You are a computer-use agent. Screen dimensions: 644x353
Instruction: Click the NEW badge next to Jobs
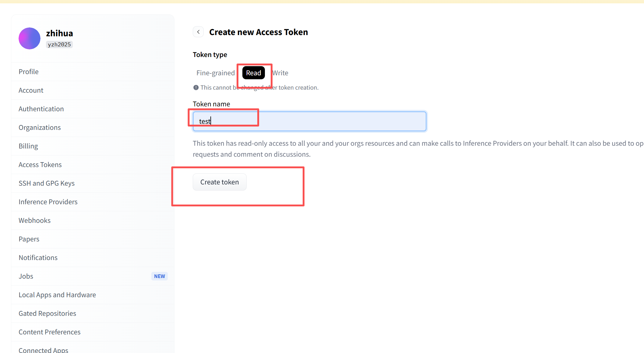(x=159, y=276)
